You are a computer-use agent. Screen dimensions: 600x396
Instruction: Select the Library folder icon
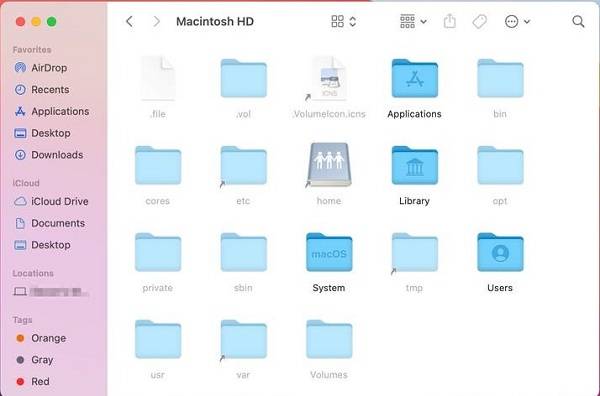[414, 165]
